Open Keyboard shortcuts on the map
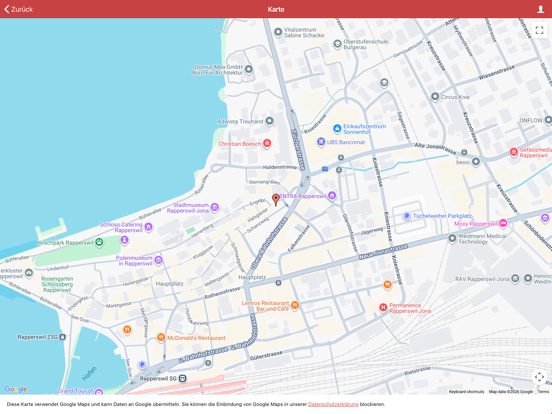 [x=466, y=391]
